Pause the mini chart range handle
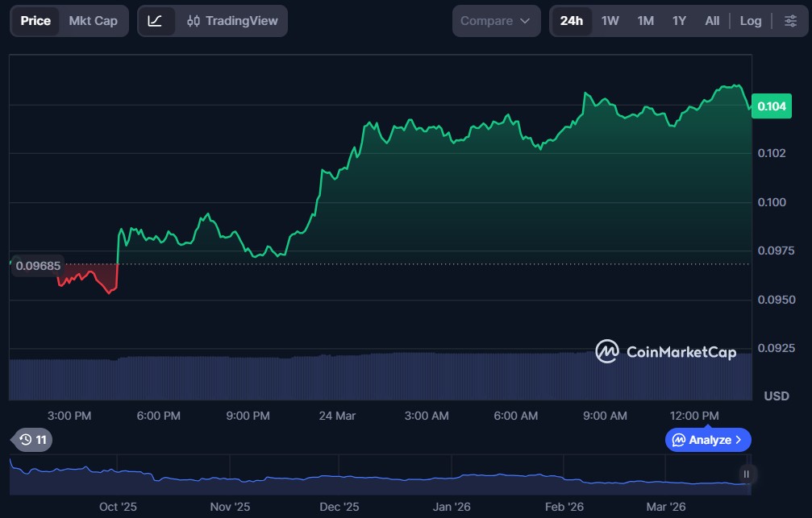 click(x=747, y=474)
